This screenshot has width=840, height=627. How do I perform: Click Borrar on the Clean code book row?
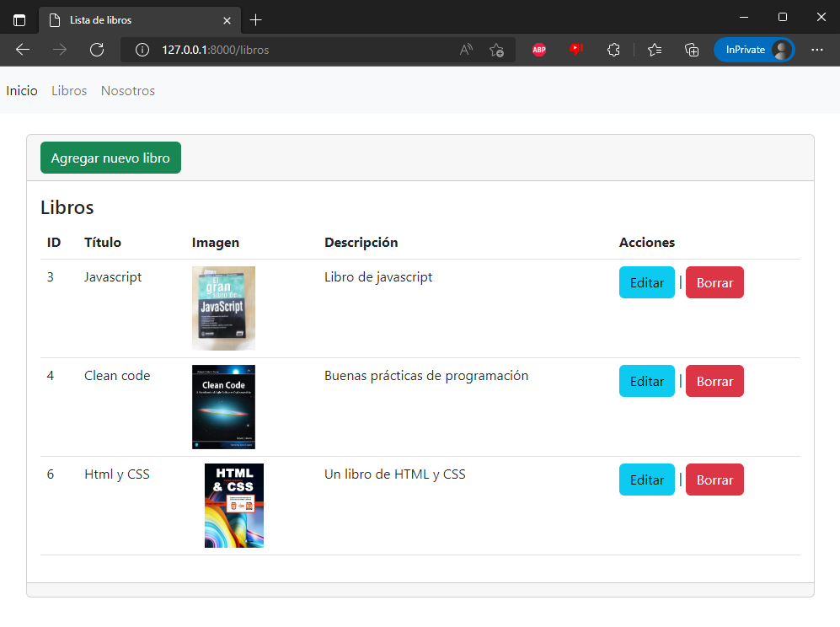tap(714, 381)
